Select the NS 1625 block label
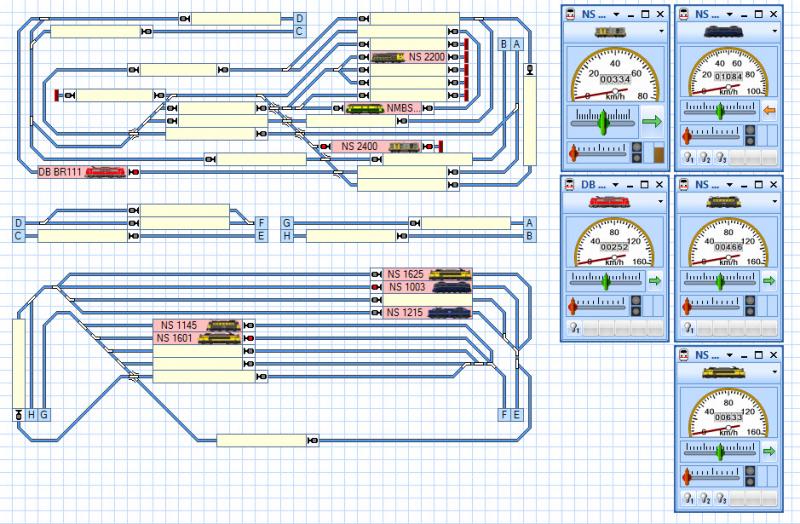Image resolution: width=800 pixels, height=524 pixels. tap(406, 275)
